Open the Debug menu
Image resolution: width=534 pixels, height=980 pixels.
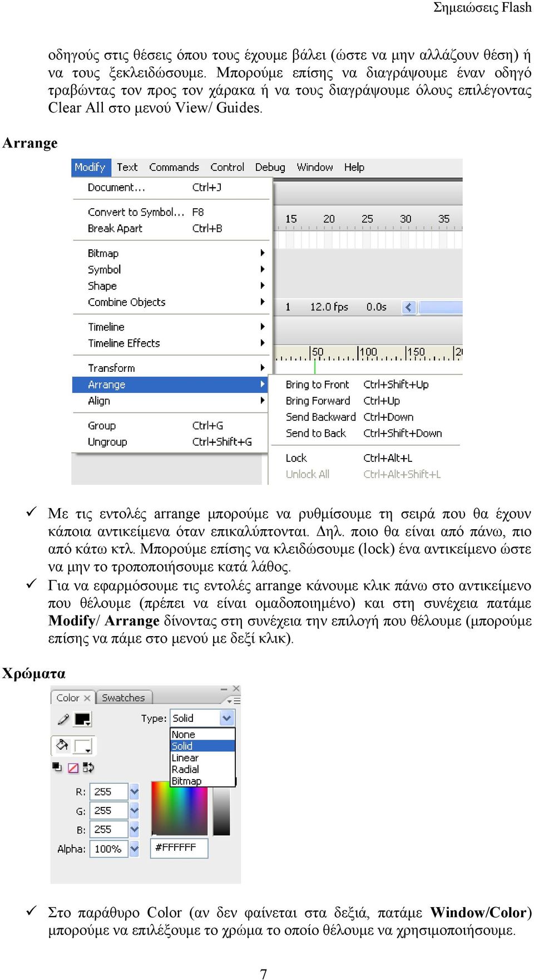click(x=270, y=167)
